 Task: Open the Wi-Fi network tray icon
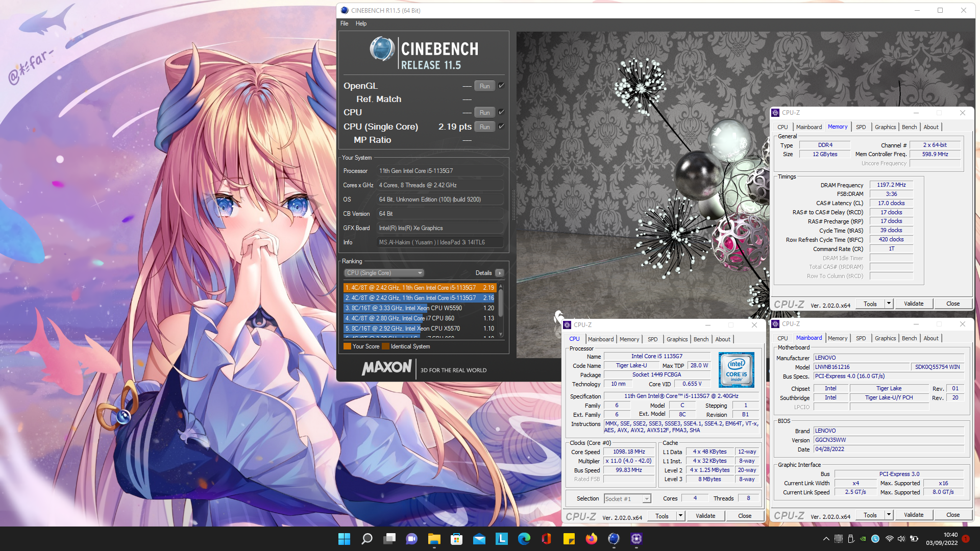pyautogui.click(x=889, y=539)
